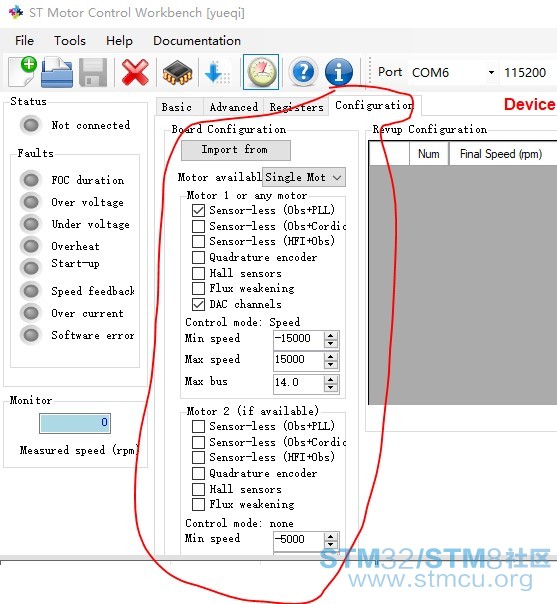Create a new project with toolbar icon
The width and height of the screenshot is (557, 604).
point(23,72)
